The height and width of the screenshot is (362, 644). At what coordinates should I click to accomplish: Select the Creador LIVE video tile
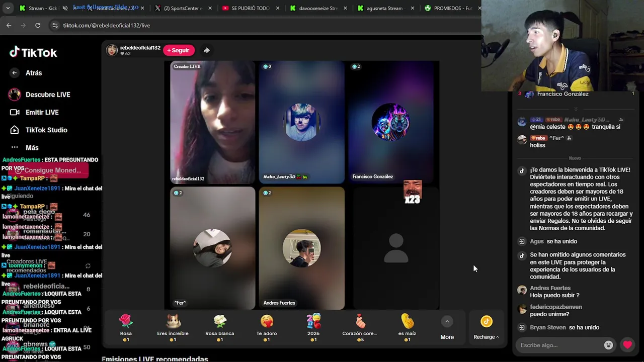click(212, 122)
